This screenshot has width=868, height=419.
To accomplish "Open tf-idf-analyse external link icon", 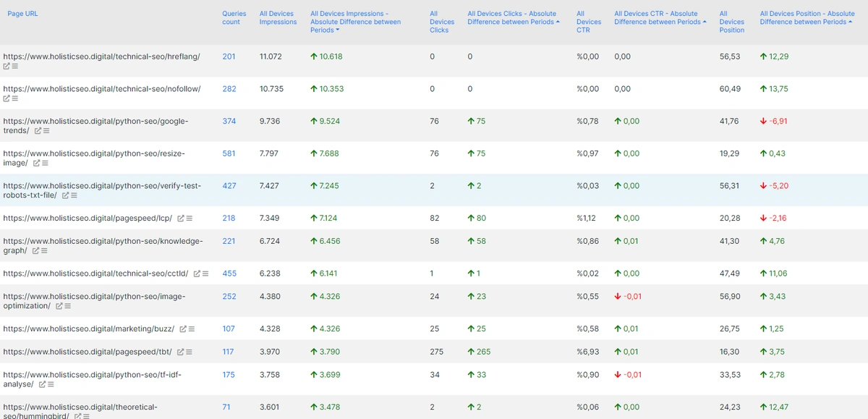I will [42, 384].
